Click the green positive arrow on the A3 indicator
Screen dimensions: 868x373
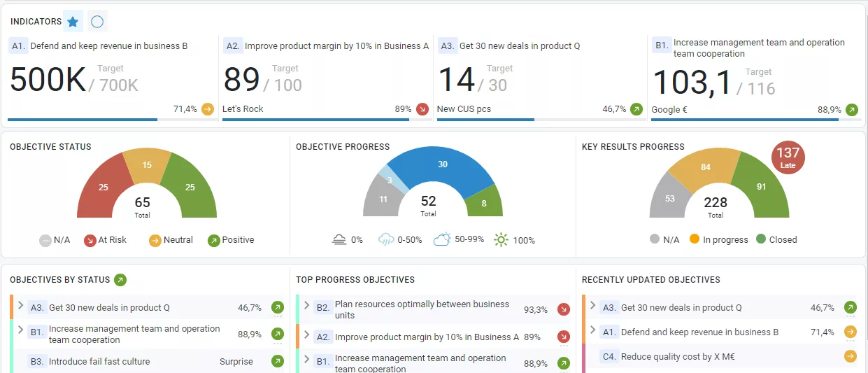point(636,109)
